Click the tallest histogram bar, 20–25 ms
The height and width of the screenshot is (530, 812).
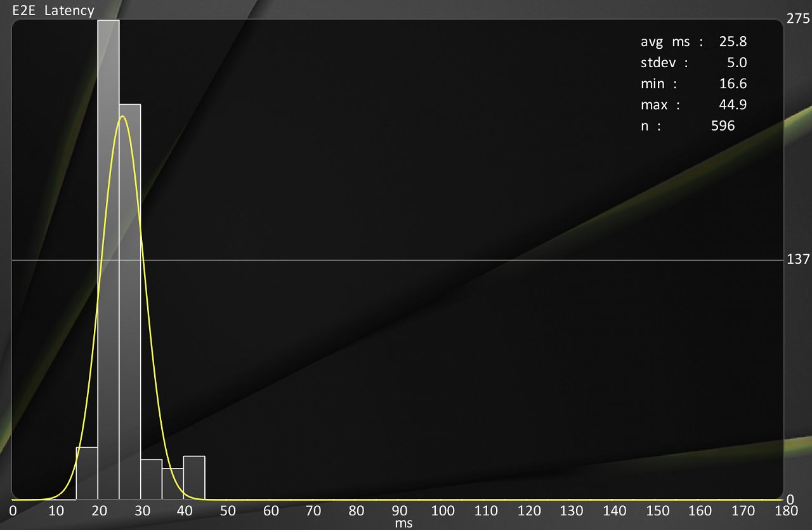click(x=108, y=260)
